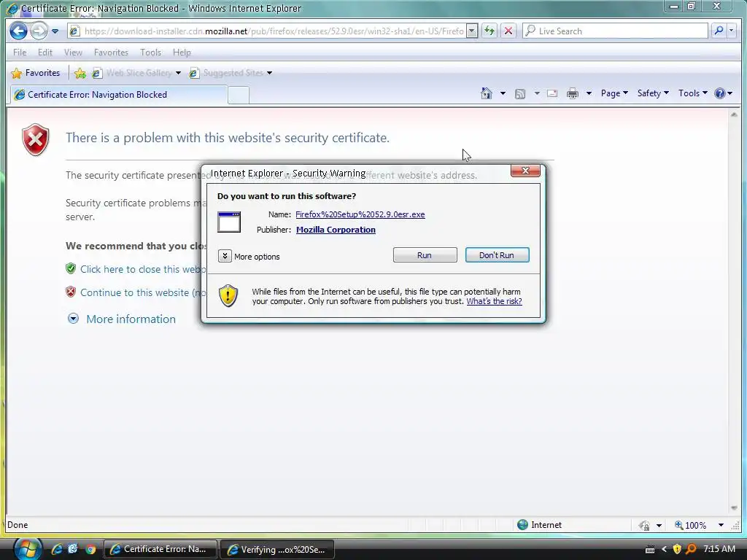747x560 pixels.
Task: Click the Don't Run button
Action: point(497,255)
